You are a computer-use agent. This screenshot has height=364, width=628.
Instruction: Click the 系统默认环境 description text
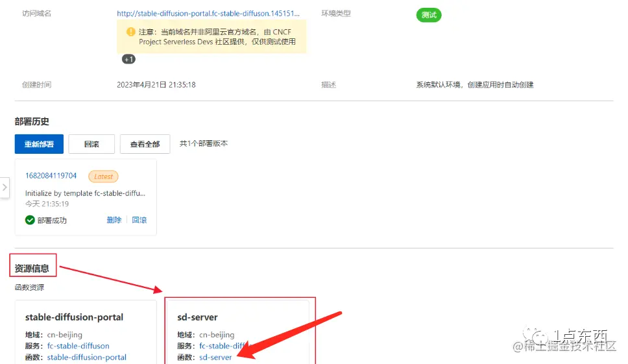475,85
